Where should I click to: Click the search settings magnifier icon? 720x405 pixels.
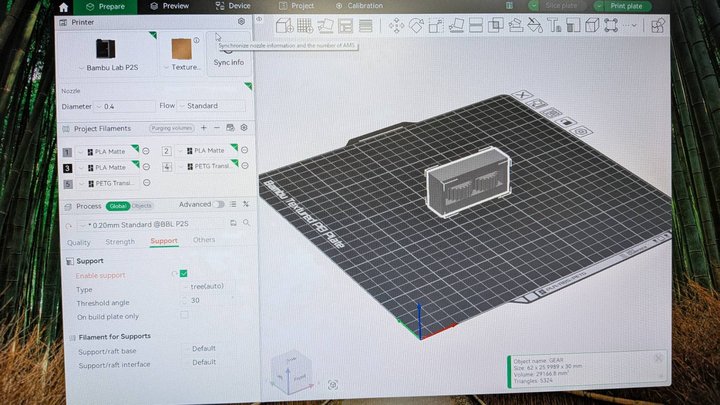(x=247, y=223)
